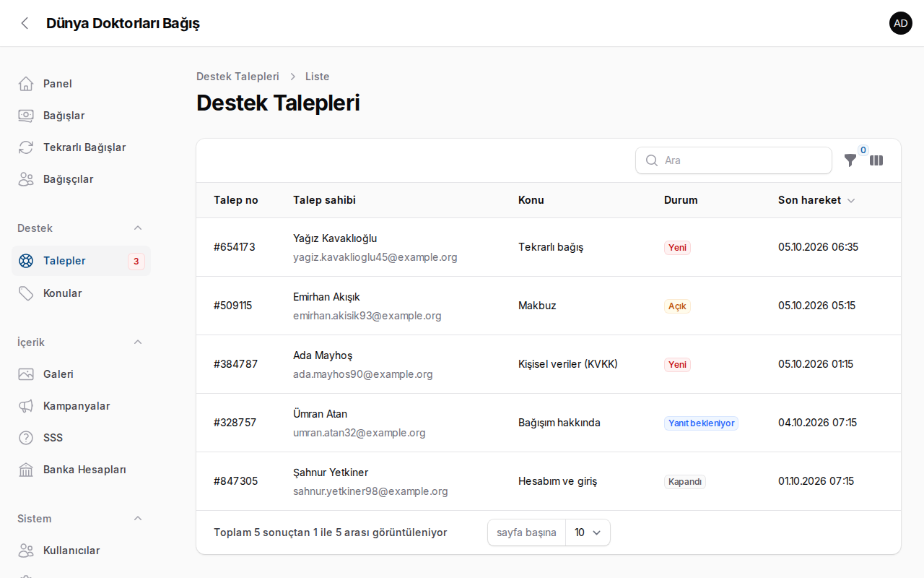924x578 pixels.
Task: Click the Talepler lifebuoy icon
Action: click(x=26, y=261)
